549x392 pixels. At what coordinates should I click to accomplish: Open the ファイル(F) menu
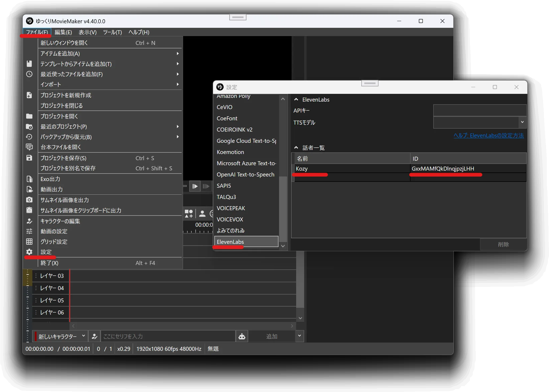(x=37, y=32)
